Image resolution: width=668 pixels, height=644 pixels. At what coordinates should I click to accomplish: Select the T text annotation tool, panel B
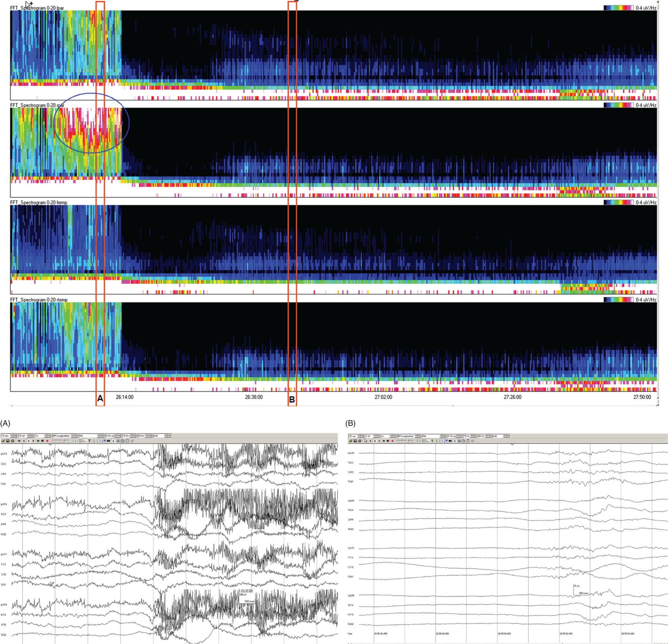click(432, 441)
